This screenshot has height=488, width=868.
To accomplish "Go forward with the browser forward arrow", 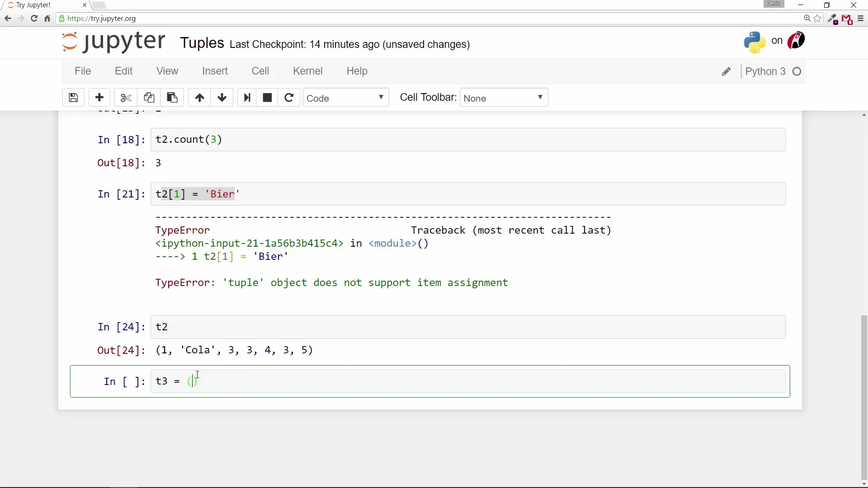I will [x=21, y=19].
